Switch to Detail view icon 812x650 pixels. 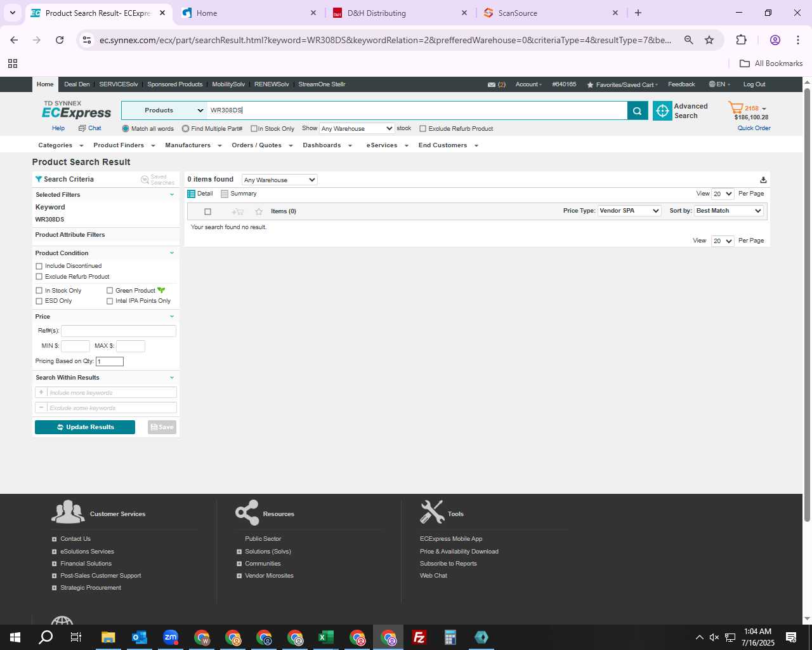[191, 194]
